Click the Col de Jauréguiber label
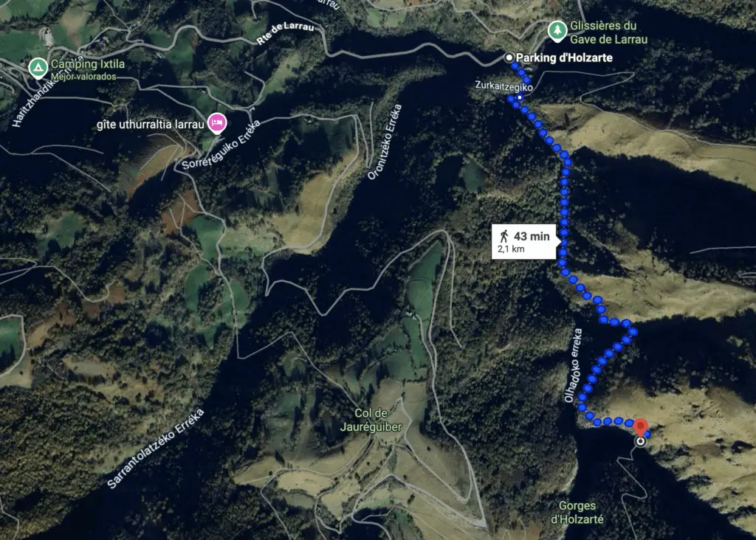 (371, 420)
